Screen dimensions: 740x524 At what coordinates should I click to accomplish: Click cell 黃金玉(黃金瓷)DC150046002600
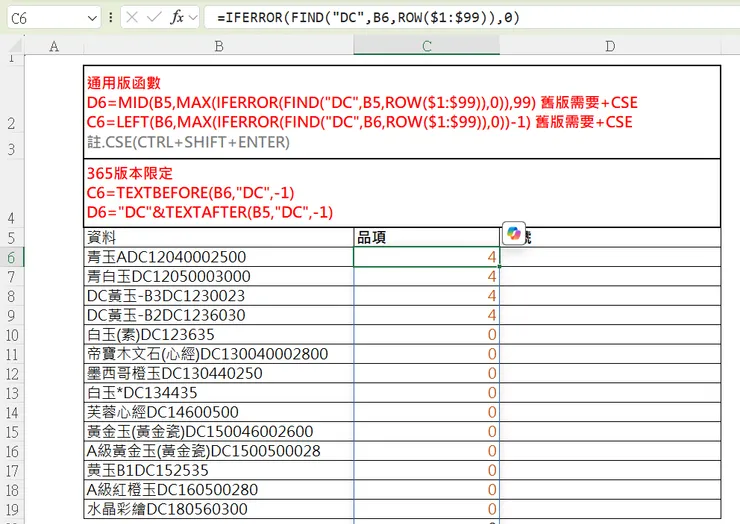coord(219,431)
